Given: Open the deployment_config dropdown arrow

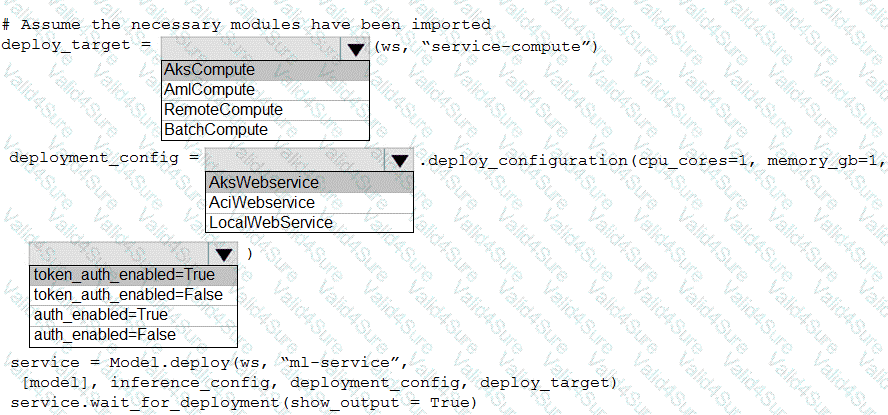Looking at the screenshot, I should [x=399, y=161].
